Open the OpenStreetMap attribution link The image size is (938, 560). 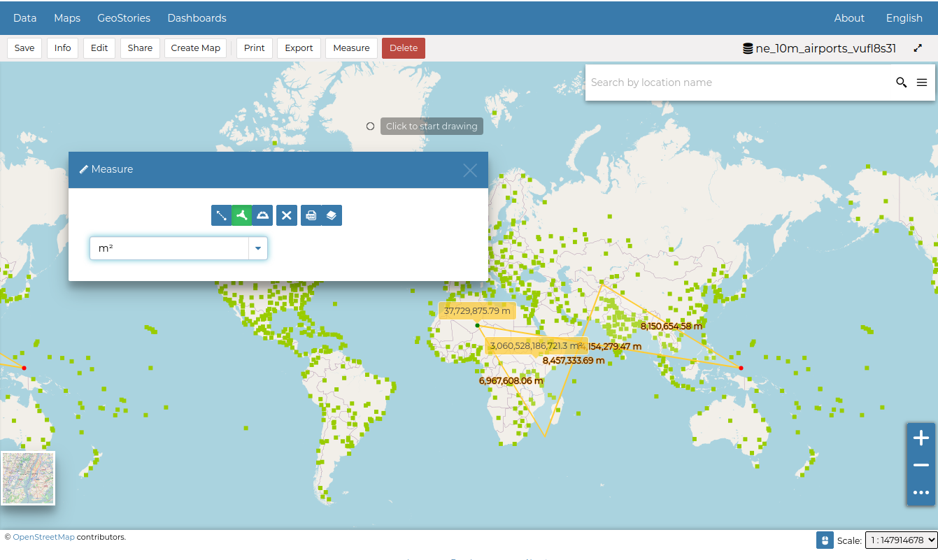point(43,537)
